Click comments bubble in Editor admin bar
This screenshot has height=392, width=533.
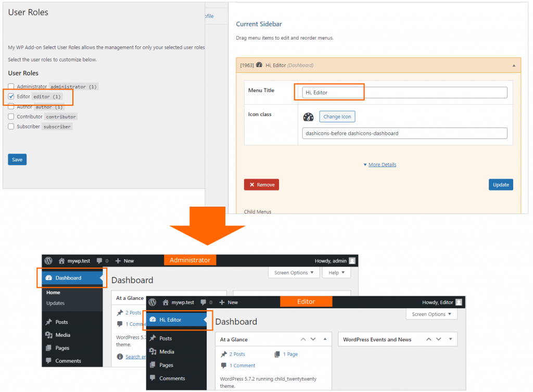pyautogui.click(x=204, y=302)
